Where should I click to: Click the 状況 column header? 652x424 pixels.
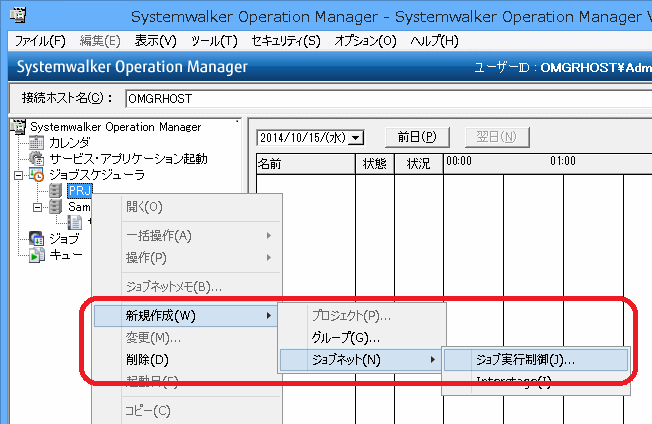tap(419, 164)
